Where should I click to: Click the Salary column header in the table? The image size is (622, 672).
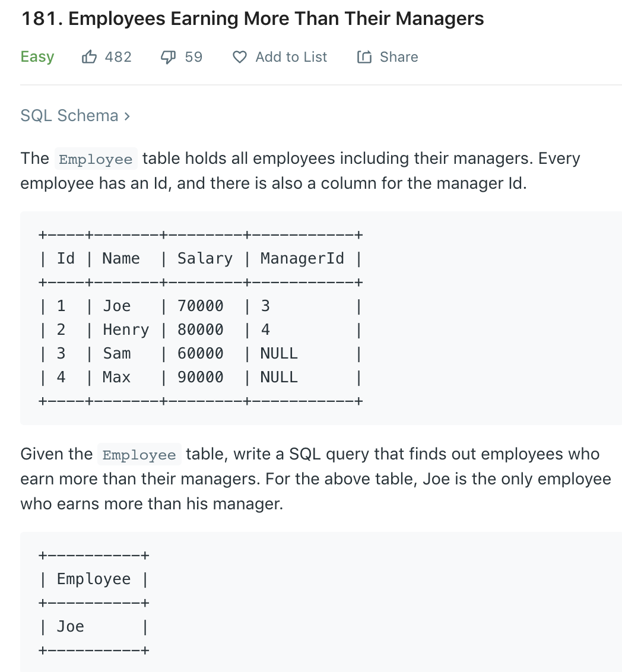point(205,258)
